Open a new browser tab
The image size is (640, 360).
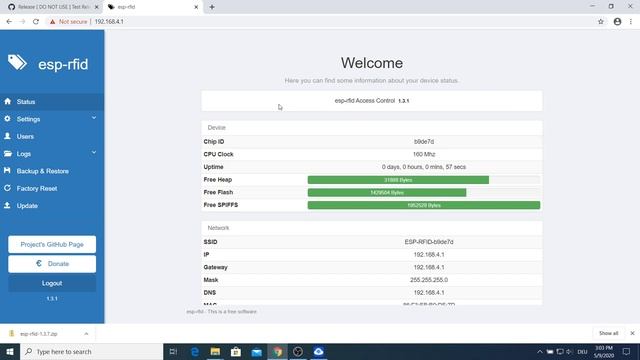[212, 7]
